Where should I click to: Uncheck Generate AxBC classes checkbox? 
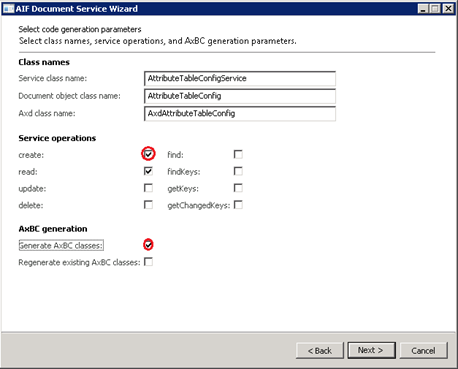pos(148,245)
